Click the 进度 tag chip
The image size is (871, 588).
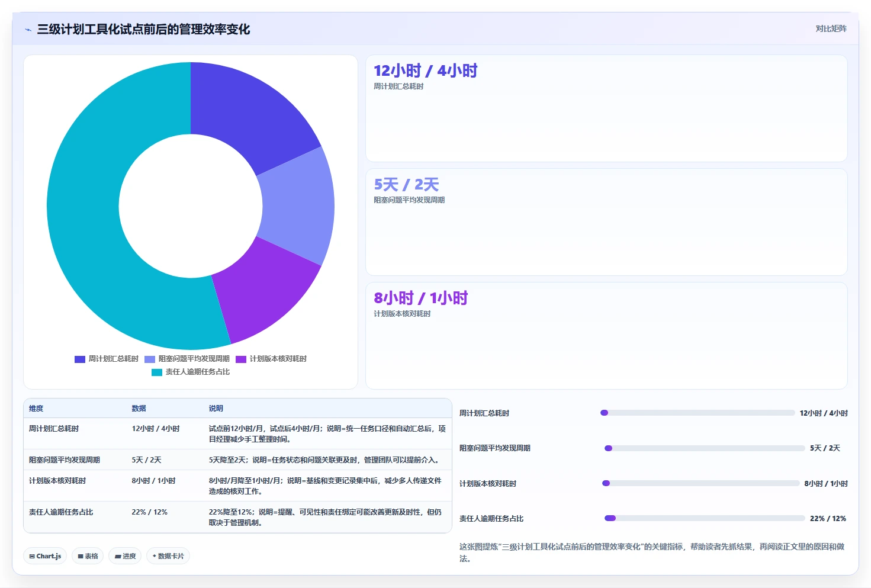[x=125, y=556]
